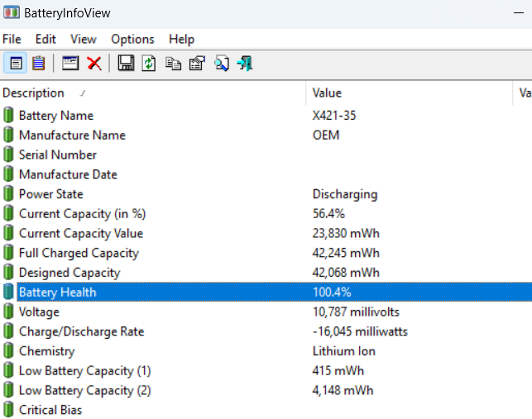Image resolution: width=532 pixels, height=419 pixels.
Task: Click the 23,830 mWh value cell
Action: tap(346, 234)
